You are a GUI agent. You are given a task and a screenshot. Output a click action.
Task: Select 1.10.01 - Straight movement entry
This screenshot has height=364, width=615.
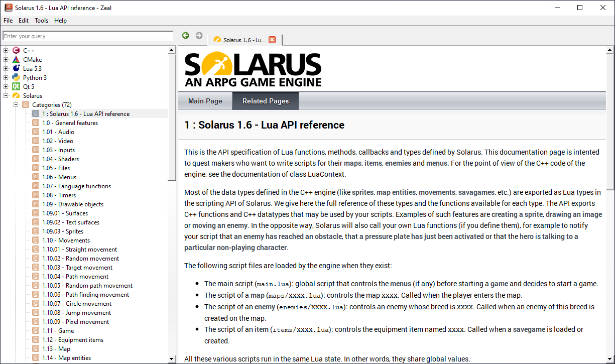click(x=79, y=249)
